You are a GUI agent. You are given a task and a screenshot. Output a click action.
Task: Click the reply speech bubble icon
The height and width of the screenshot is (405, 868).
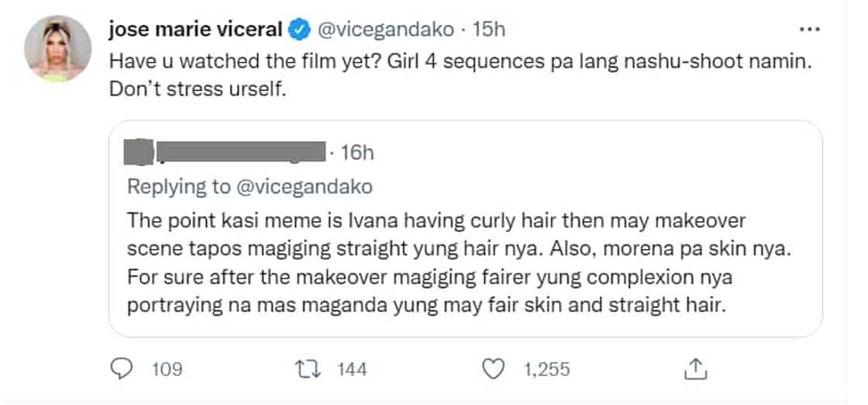coord(122,369)
